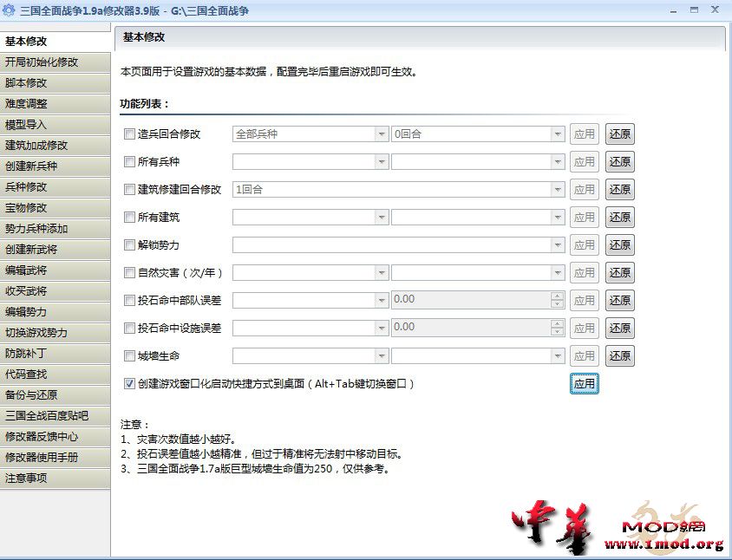Viewport: 732px width, 560px height.
Task: Click 应用 next to 造兵回合修改
Action: point(584,133)
